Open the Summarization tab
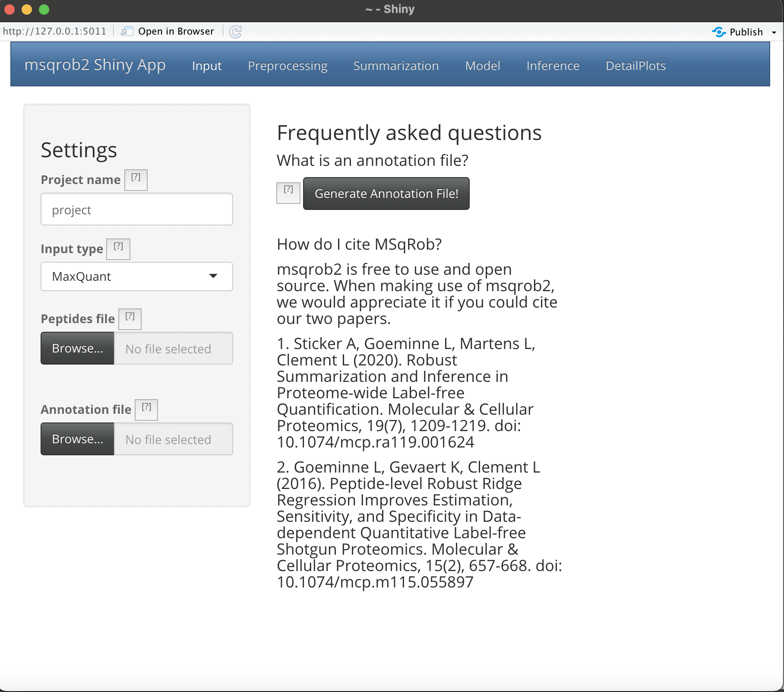 pyautogui.click(x=396, y=66)
